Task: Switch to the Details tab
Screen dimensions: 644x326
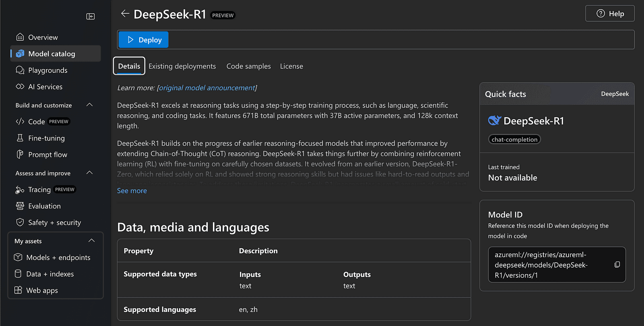Action: [129, 66]
